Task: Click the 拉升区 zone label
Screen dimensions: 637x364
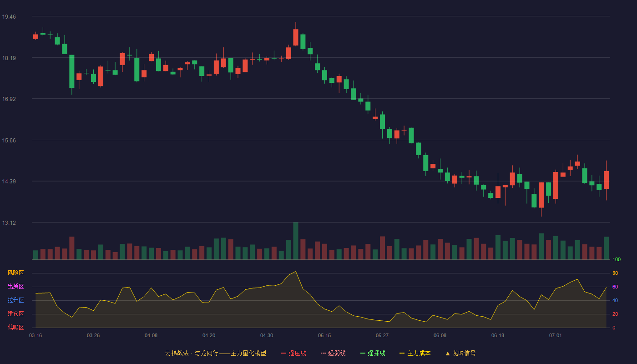Action: coord(15,300)
